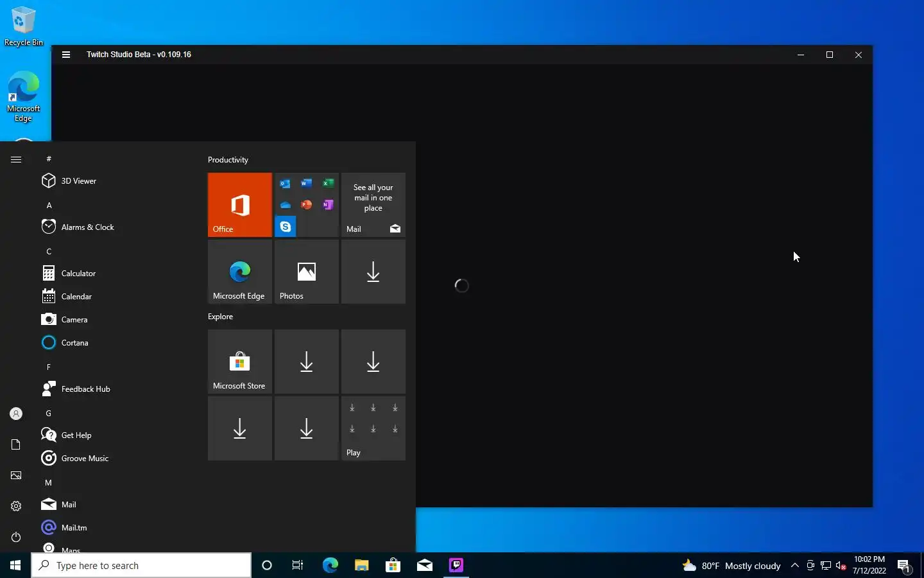Viewport: 924px width, 578px height.
Task: Open Documents from Start sidebar
Action: 16,444
